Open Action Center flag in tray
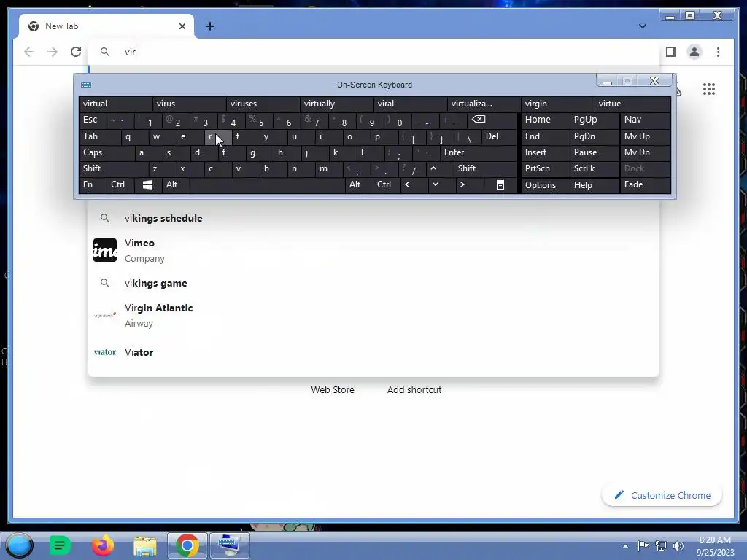 643,546
